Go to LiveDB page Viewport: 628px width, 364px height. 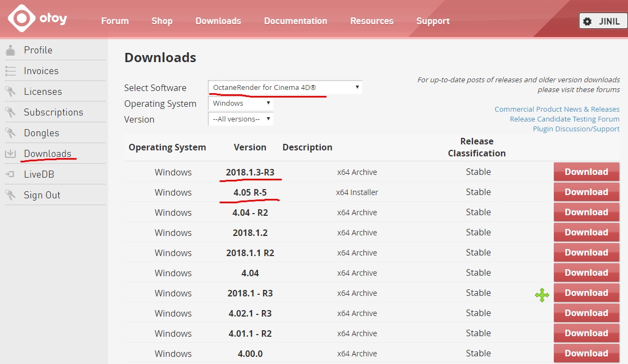(39, 174)
